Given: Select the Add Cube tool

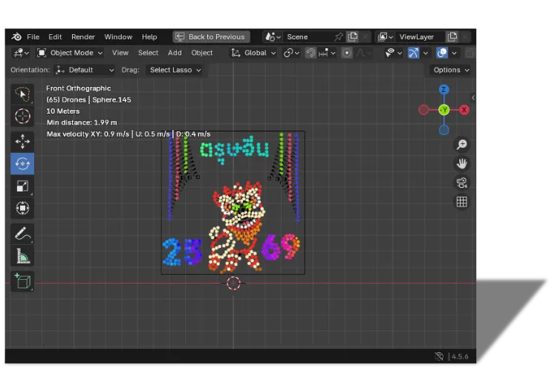Looking at the screenshot, I should 22,281.
